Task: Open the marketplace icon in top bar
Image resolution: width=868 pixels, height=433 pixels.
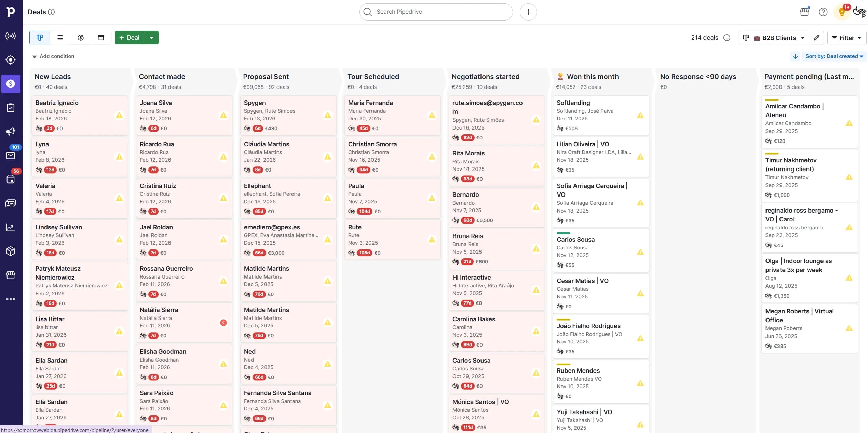Action: coord(804,12)
